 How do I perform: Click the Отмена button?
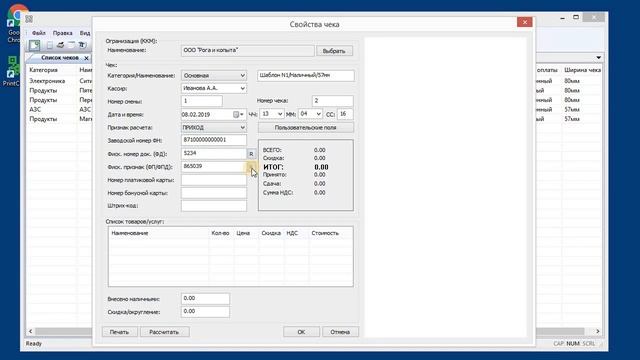coord(340,332)
